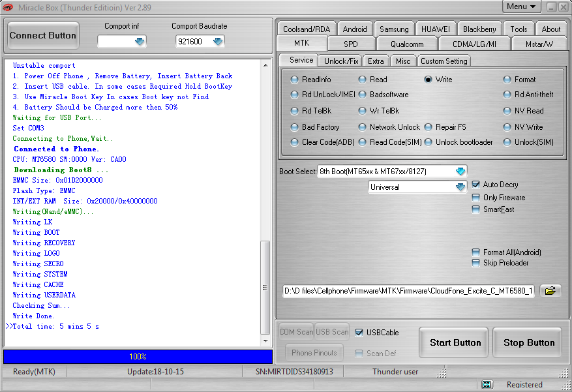The width and height of the screenshot is (572, 392).
Task: Select the NV Read radio option
Action: (x=507, y=111)
